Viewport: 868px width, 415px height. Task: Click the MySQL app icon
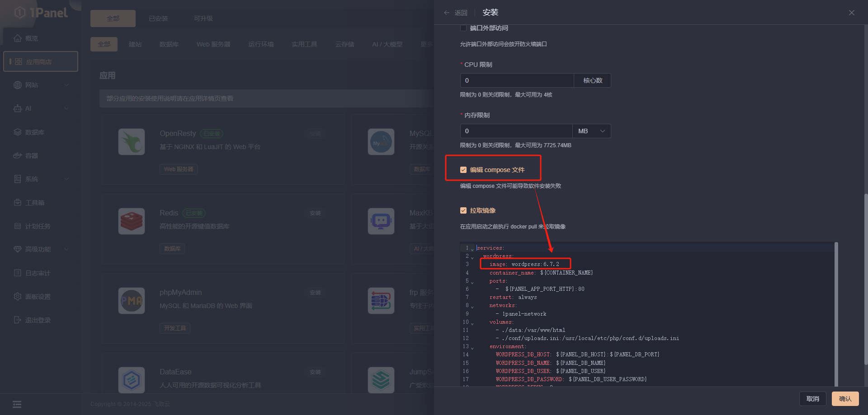tap(381, 142)
